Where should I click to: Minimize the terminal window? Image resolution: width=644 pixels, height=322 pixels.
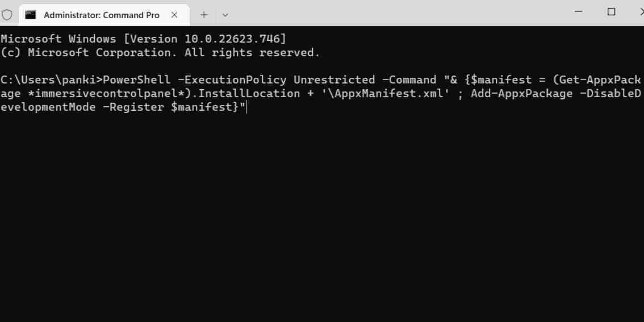coord(579,12)
